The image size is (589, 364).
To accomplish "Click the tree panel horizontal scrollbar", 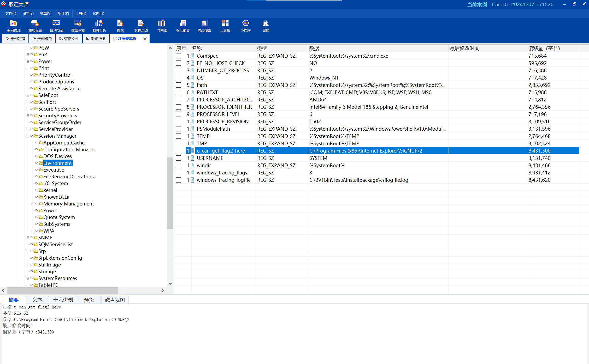I will pyautogui.click(x=62, y=290).
